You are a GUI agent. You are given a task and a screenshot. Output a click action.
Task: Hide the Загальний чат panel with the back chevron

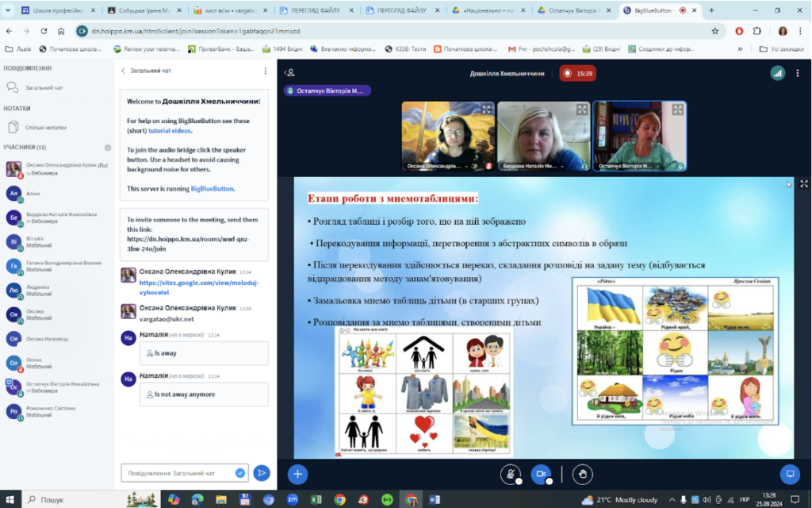tap(123, 71)
